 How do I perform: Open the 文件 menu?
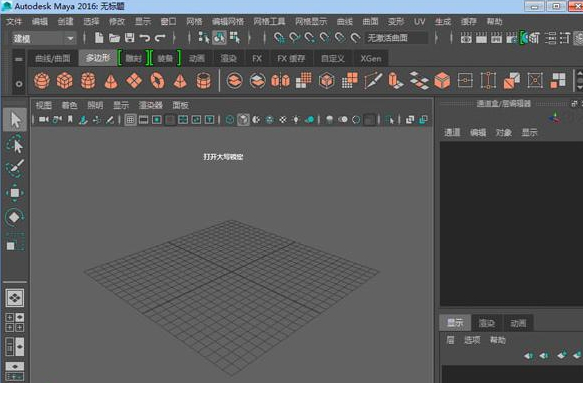coord(14,22)
